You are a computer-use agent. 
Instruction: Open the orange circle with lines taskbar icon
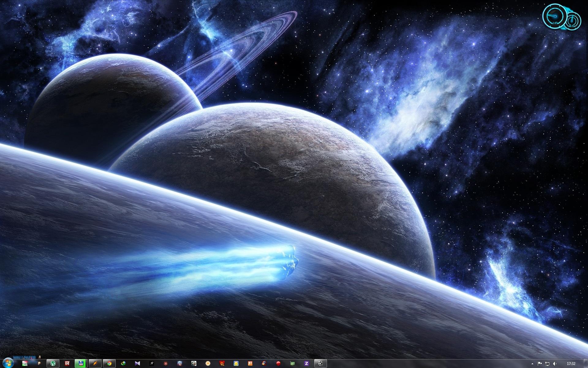pyautogui.click(x=208, y=364)
